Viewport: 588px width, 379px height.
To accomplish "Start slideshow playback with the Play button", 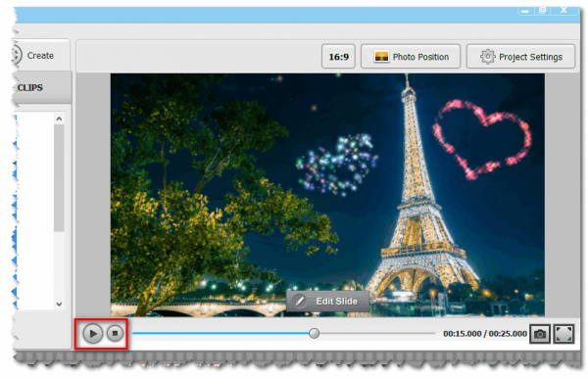I will pos(93,333).
